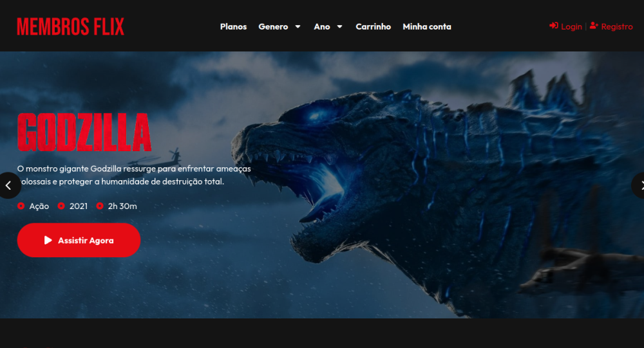Screen dimensions: 644x348
Task: Open Minha conta page
Action: [x=427, y=26]
